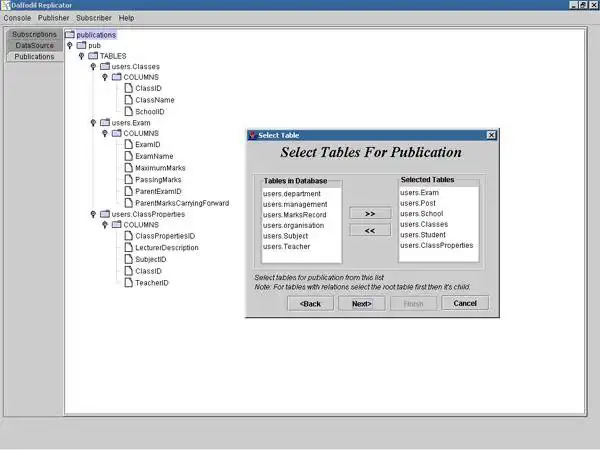The image size is (600, 450).
Task: Collapse the TABLES tree node
Action: (x=81, y=56)
